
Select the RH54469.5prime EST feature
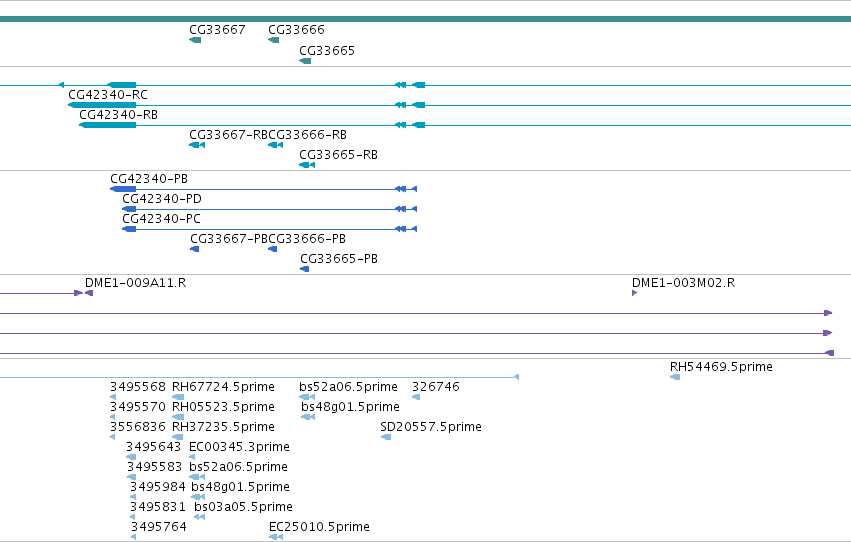tap(675, 377)
